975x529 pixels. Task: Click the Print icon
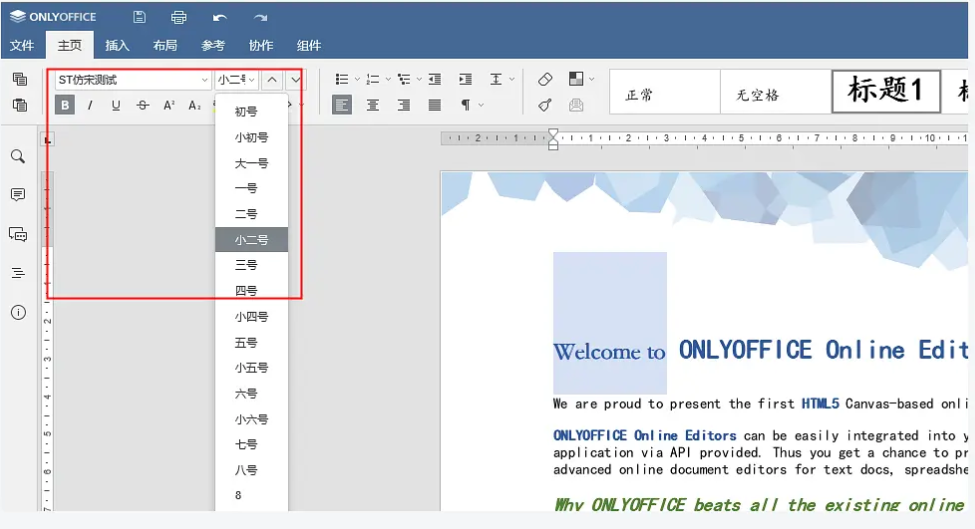coord(178,17)
